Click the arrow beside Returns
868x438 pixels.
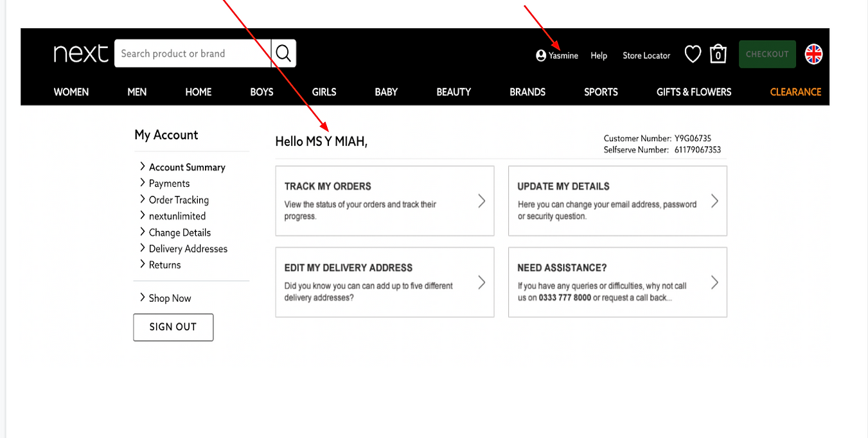(x=143, y=264)
